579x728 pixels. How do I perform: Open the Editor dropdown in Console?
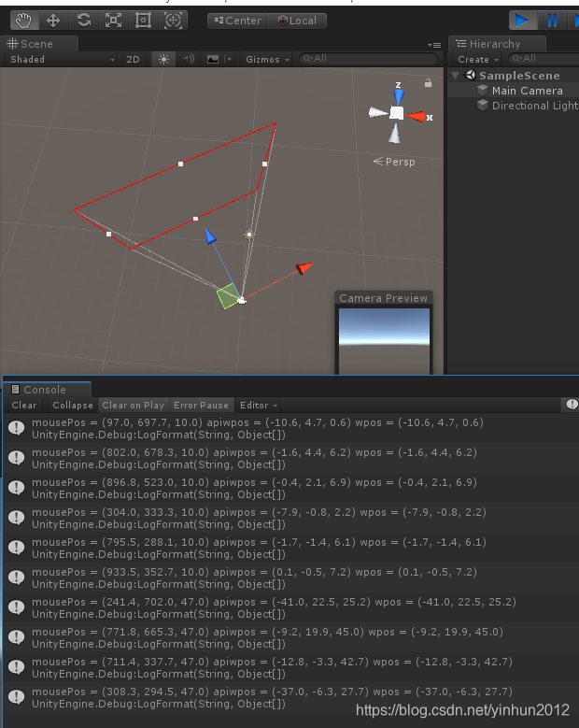click(259, 406)
